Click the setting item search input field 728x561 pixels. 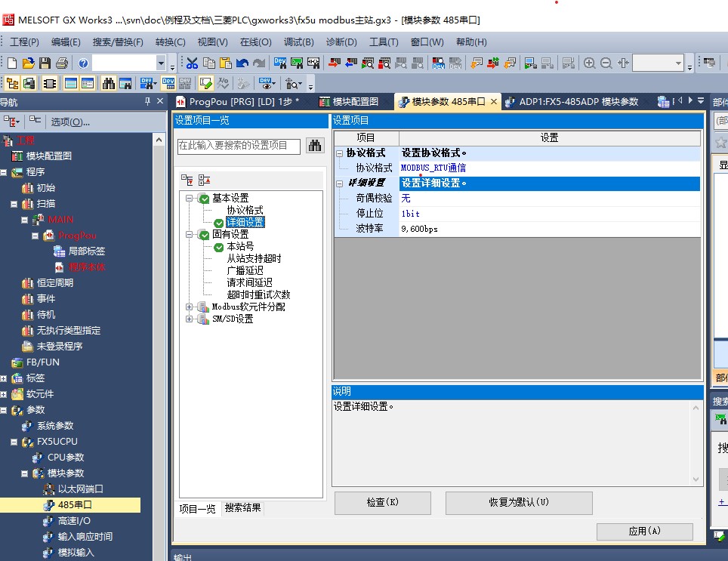239,146
